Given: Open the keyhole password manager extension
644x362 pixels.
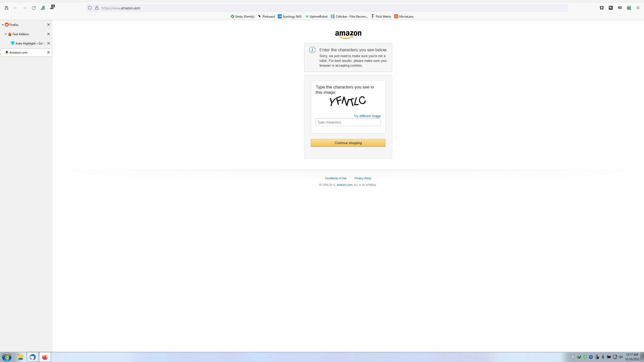Looking at the screenshot, I should [601, 8].
